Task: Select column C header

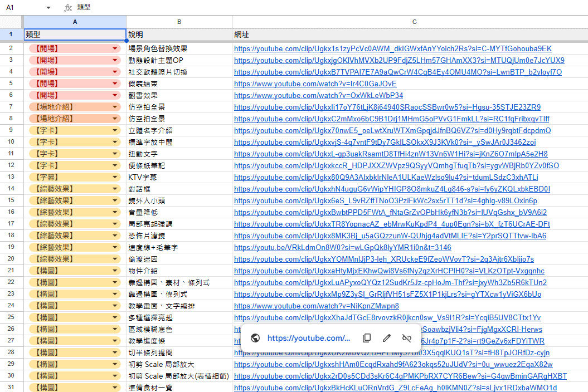Action: tap(414, 22)
